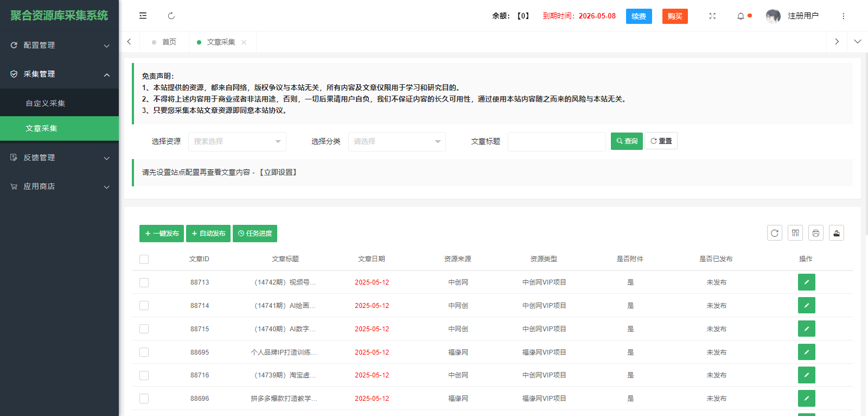Open 任务进度 task progress
Screen dimensions: 868x416
[x=255, y=234]
